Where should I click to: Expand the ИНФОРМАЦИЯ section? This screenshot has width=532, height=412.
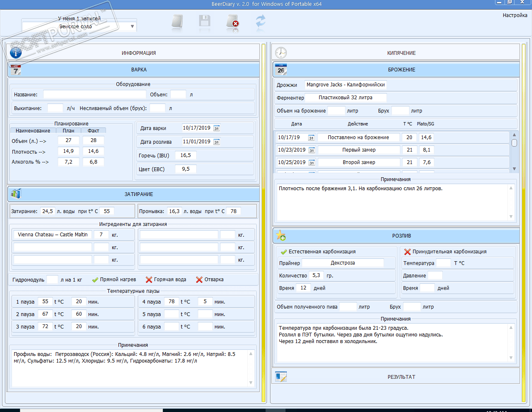click(138, 53)
